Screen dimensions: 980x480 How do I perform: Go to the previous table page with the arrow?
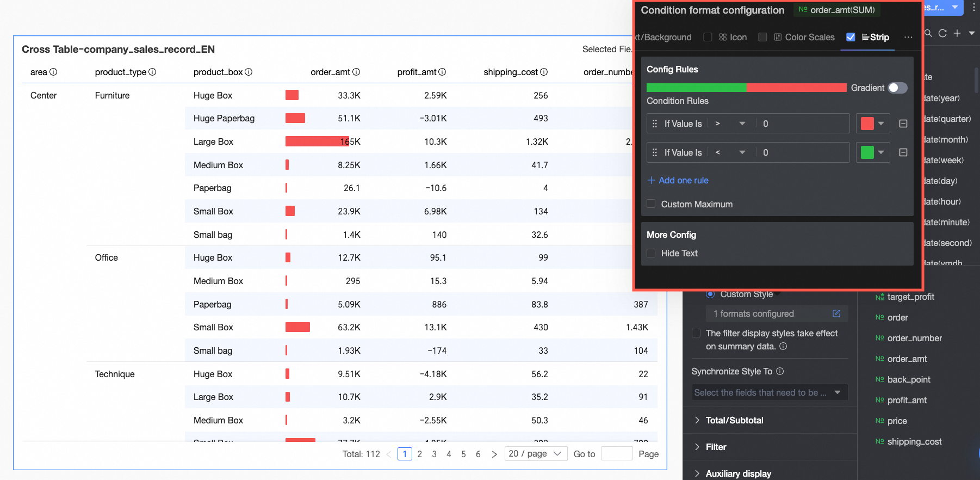[x=389, y=454]
